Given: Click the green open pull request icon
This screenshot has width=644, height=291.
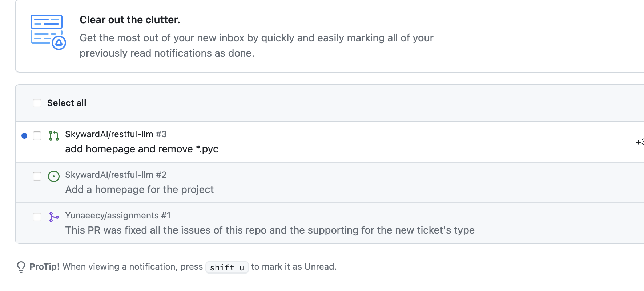Looking at the screenshot, I should [x=54, y=136].
